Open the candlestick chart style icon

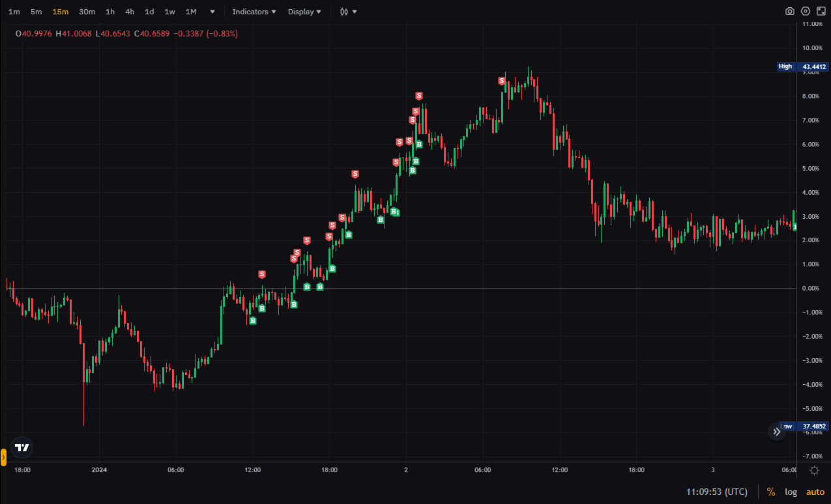tap(345, 11)
